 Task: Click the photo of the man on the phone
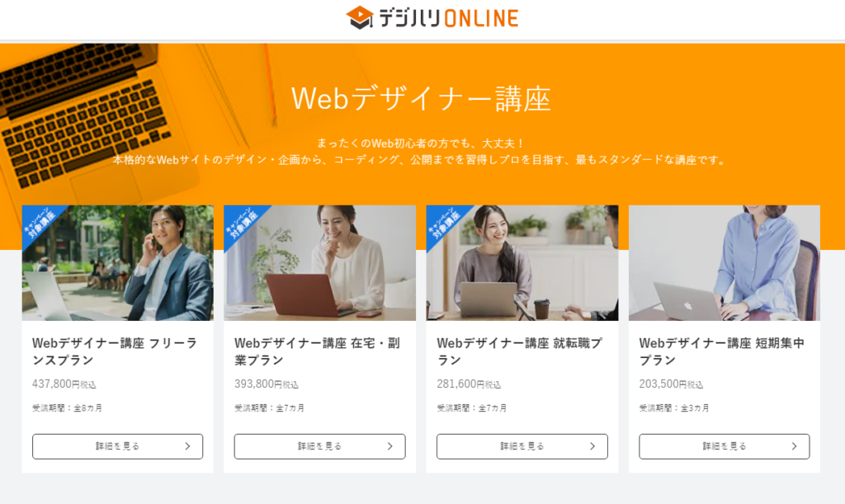pyautogui.click(x=117, y=263)
